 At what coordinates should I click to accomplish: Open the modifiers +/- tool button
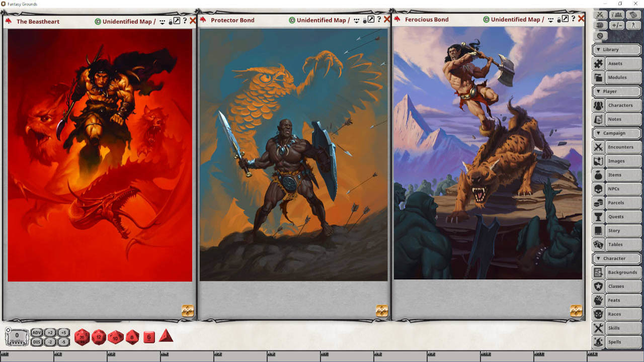[x=617, y=25]
